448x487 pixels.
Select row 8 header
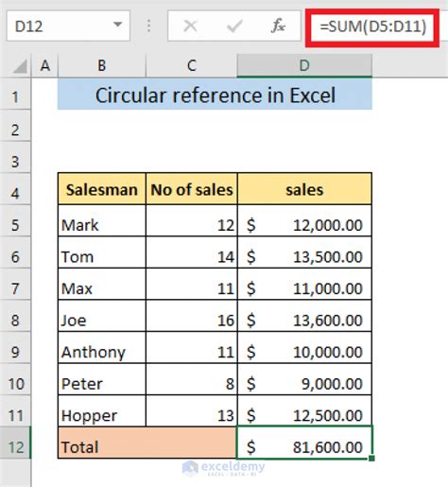[x=15, y=316]
